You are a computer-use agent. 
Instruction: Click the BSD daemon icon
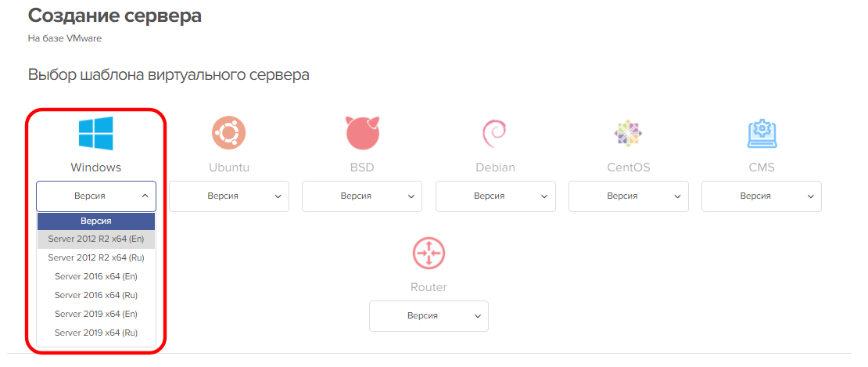click(362, 133)
